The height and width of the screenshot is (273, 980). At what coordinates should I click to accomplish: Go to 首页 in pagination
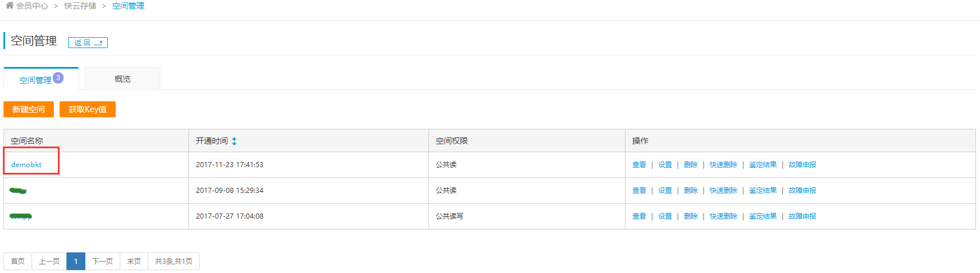click(x=18, y=261)
